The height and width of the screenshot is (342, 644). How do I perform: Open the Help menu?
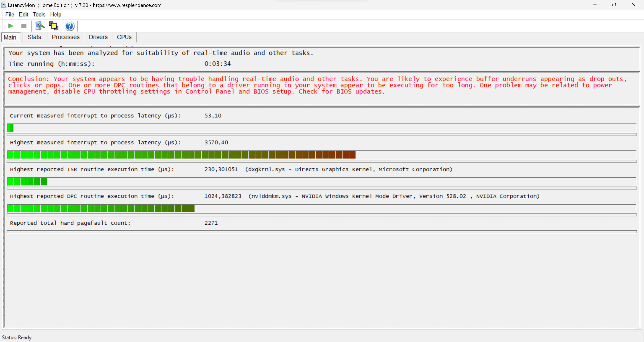[56, 14]
